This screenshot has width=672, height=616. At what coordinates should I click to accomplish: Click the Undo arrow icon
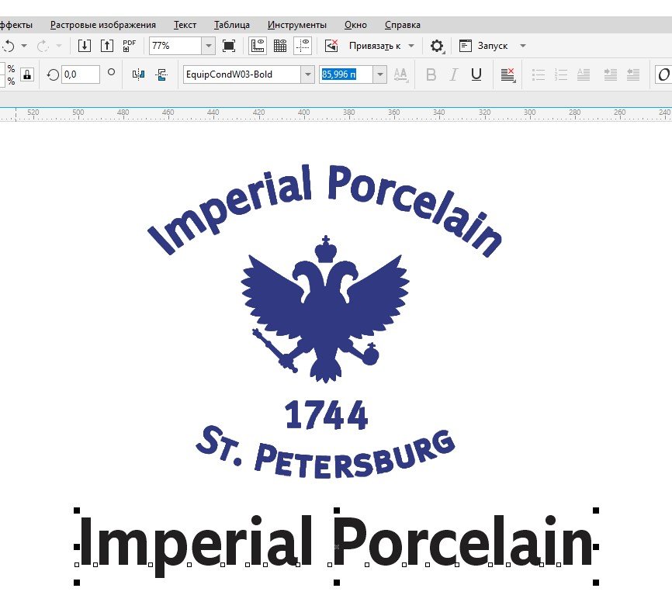point(9,46)
